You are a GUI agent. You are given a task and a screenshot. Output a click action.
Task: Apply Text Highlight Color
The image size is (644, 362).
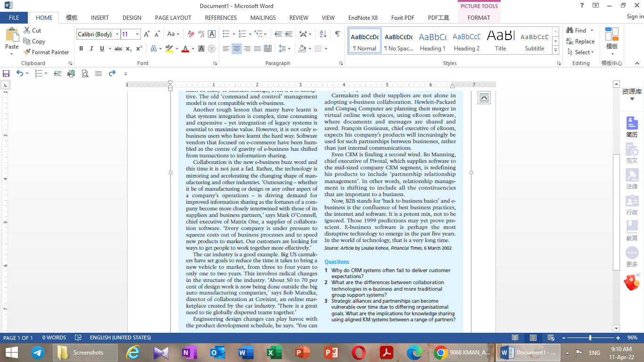point(170,49)
